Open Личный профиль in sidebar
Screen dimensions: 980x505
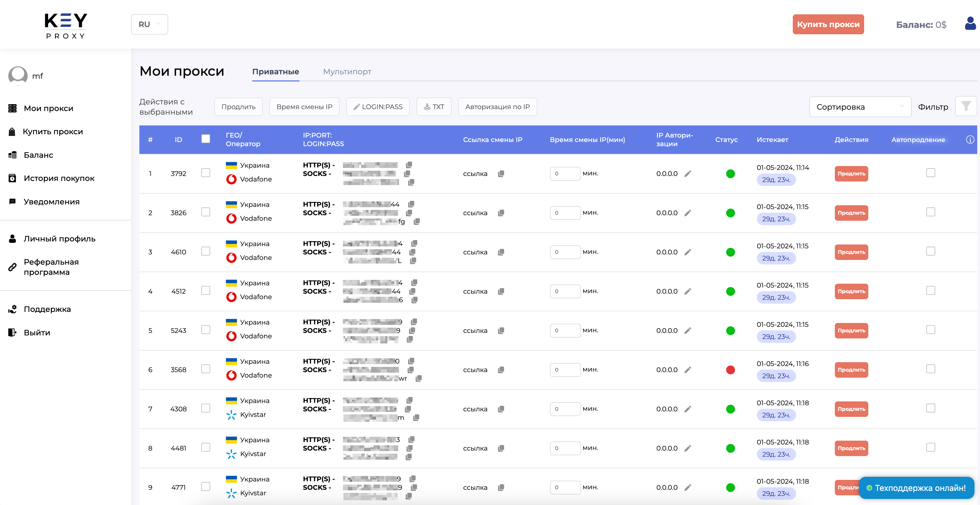59,239
